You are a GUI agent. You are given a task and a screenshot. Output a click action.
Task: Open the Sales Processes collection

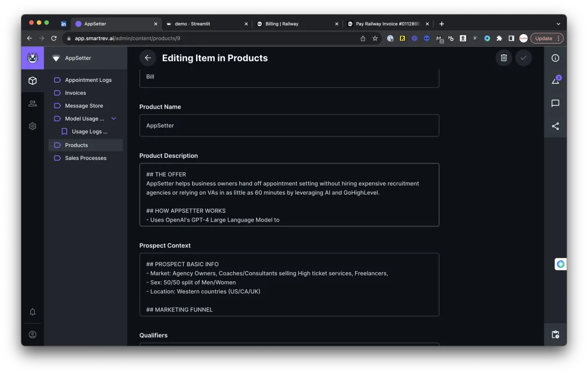click(86, 158)
